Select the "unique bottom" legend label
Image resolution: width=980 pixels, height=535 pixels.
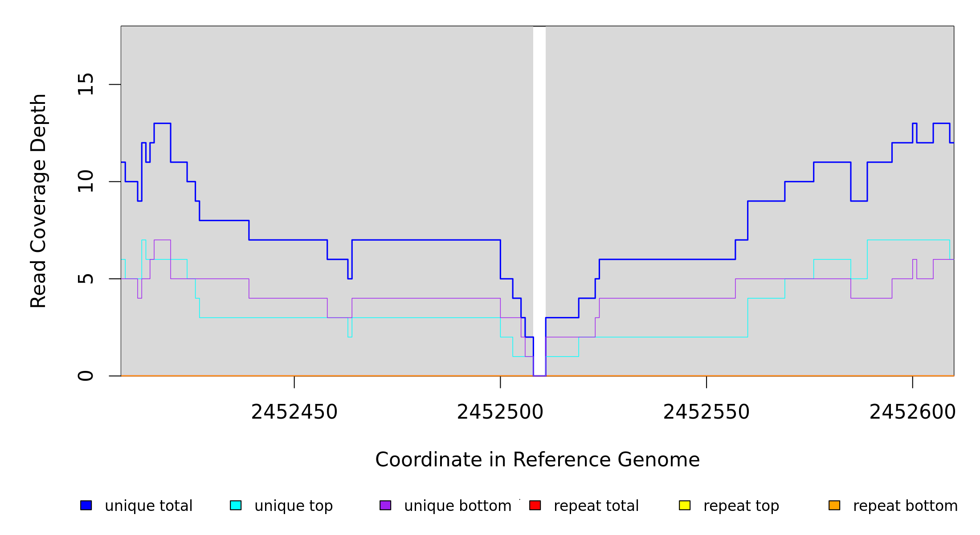pyautogui.click(x=457, y=506)
